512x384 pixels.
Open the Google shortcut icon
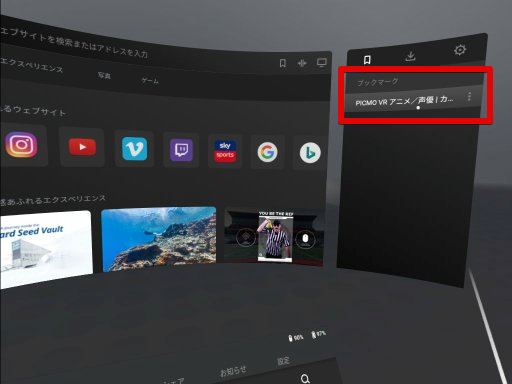pos(267,152)
